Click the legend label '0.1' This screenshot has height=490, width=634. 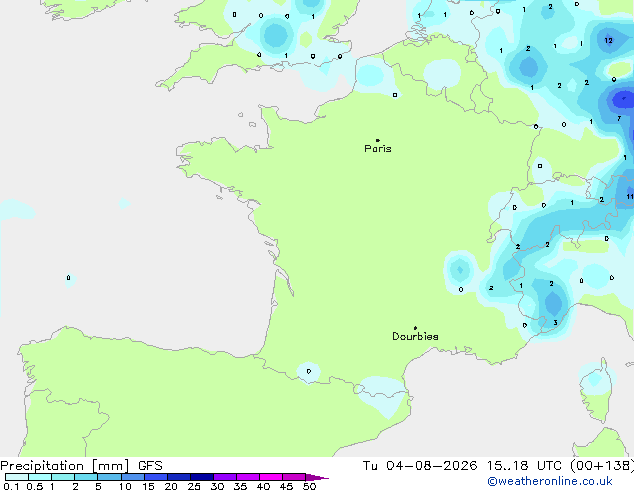click(x=11, y=486)
